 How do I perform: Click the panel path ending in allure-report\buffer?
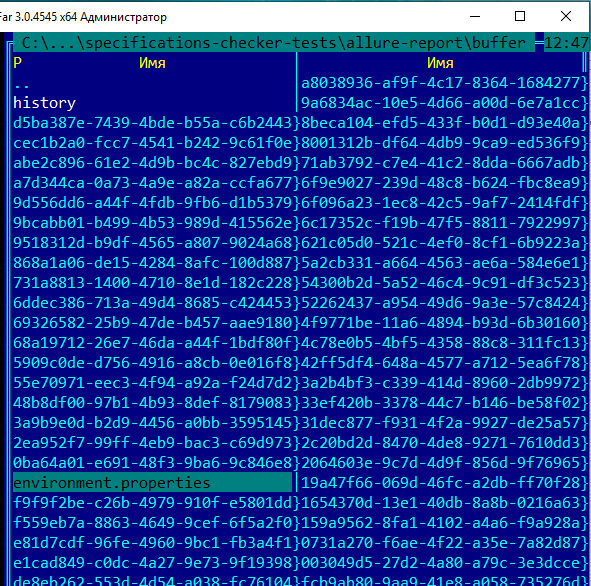click(274, 43)
